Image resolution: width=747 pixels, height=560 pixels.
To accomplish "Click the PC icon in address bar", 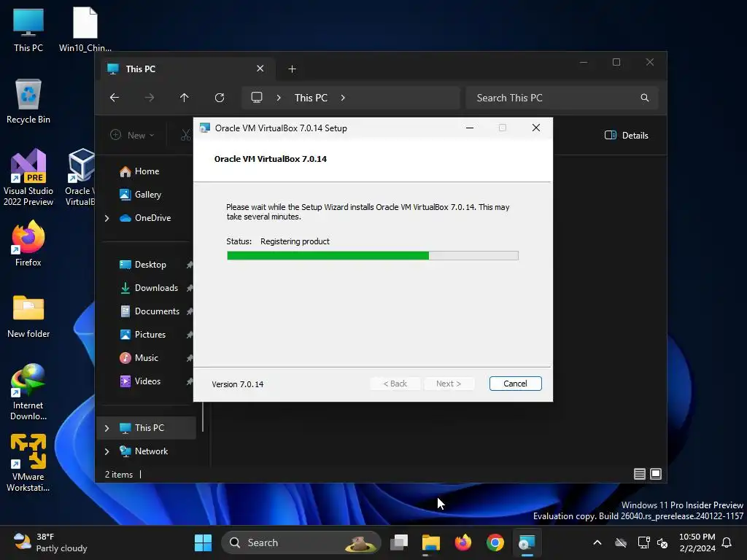I will (257, 98).
